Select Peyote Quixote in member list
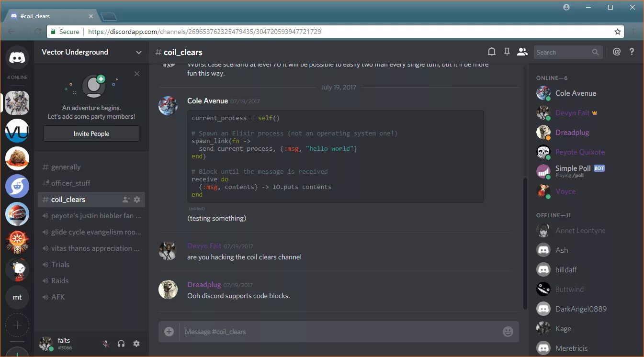Screen dimensions: 644x357 [x=585, y=152]
